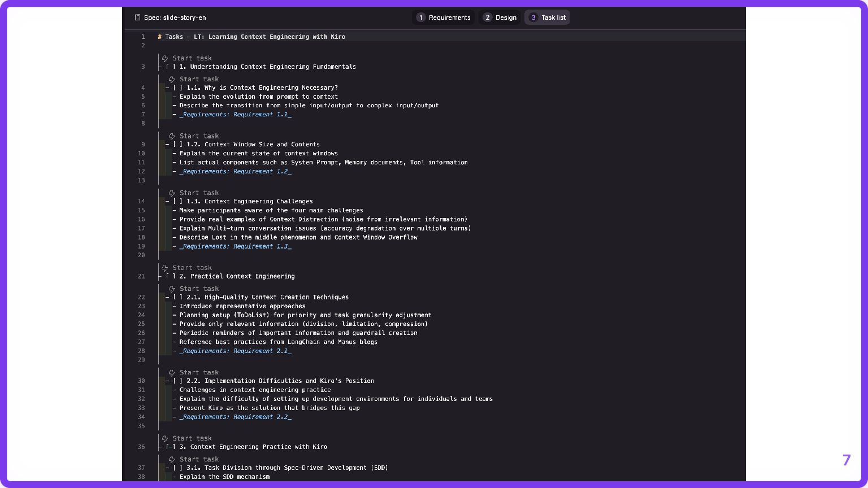Open the 'Requirements: Requirement 1.1' reference

236,115
